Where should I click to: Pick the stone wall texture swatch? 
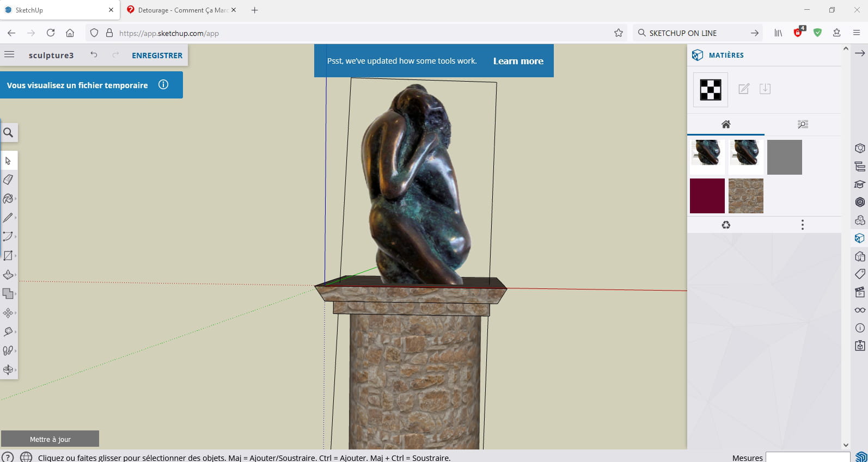[x=745, y=196]
